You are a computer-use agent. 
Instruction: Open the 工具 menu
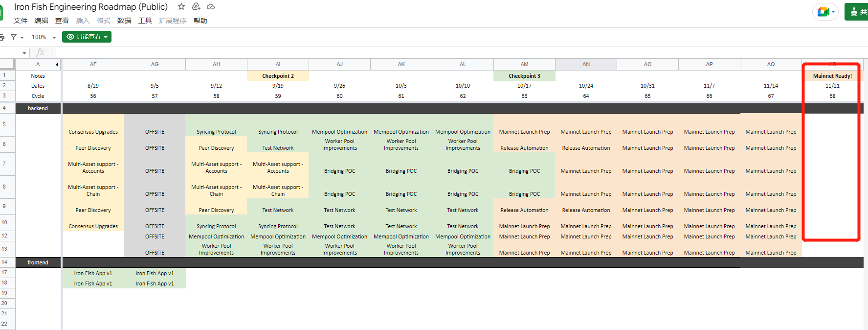(x=145, y=21)
